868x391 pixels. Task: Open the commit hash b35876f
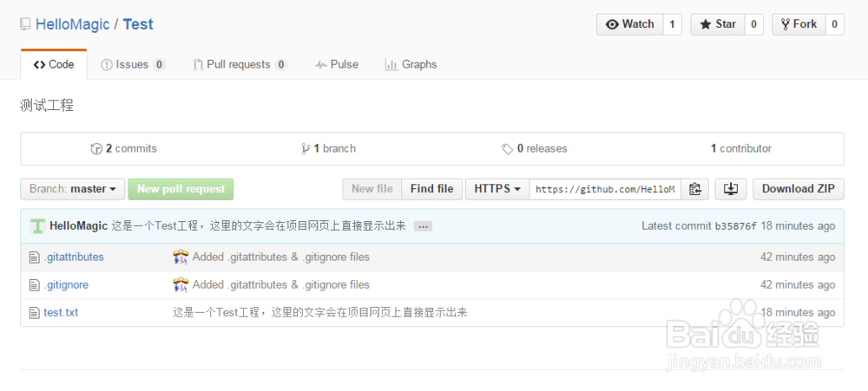735,226
